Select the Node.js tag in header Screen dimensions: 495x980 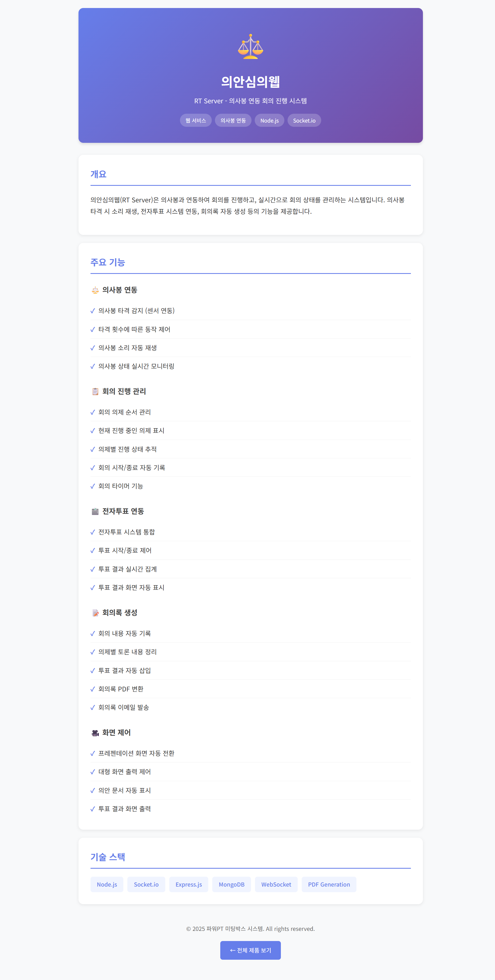[x=269, y=121]
